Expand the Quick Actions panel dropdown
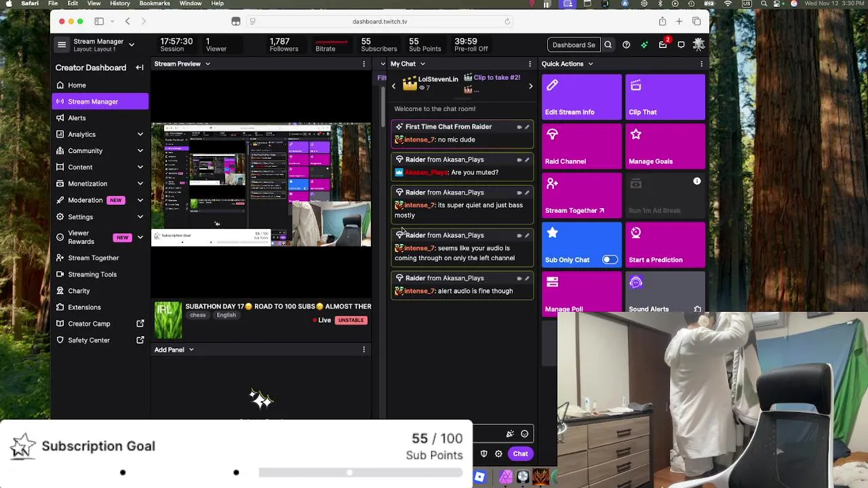This screenshot has width=868, height=488. point(590,64)
